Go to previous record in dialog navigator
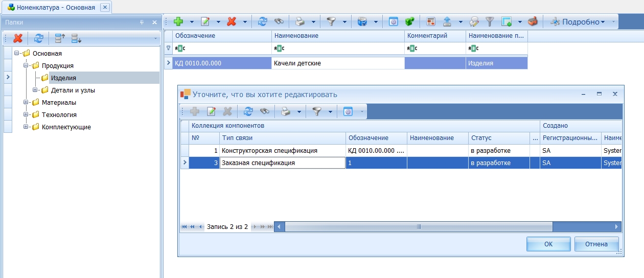 click(x=201, y=226)
